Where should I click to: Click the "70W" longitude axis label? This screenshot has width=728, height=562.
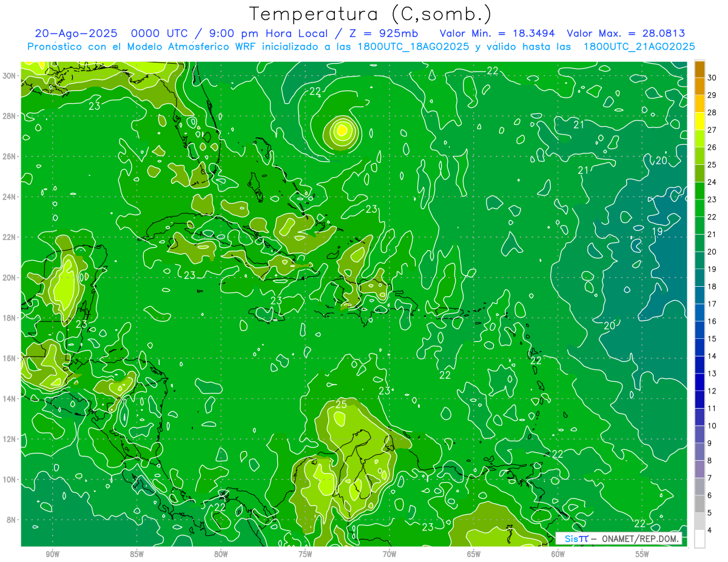(x=389, y=554)
